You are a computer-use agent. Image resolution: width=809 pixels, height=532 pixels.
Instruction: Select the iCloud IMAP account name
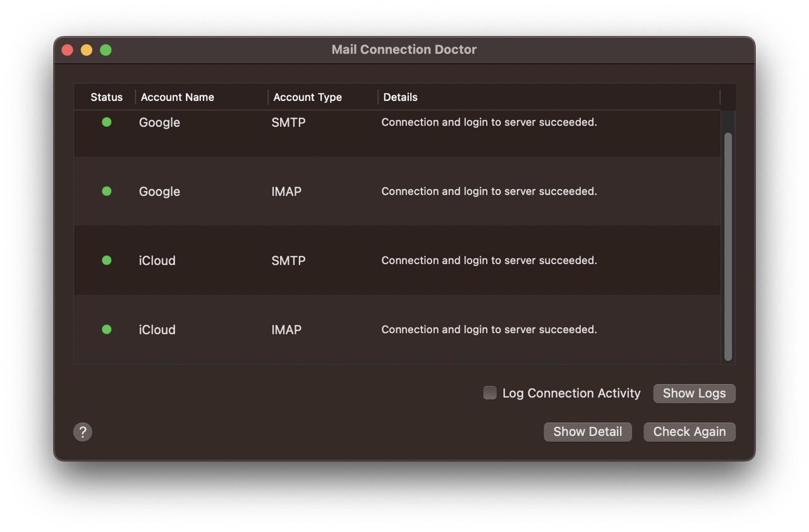click(157, 330)
